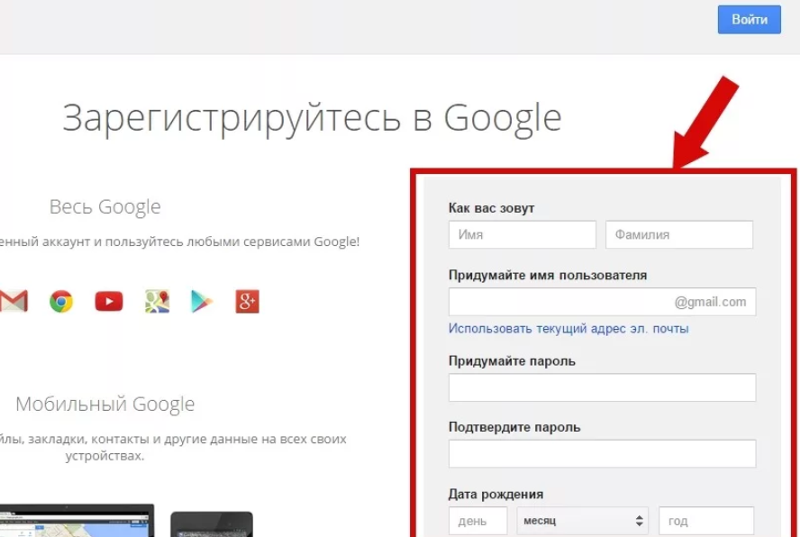Click the Google Play icon
Viewport: 800px width, 537px height.
tap(202, 301)
